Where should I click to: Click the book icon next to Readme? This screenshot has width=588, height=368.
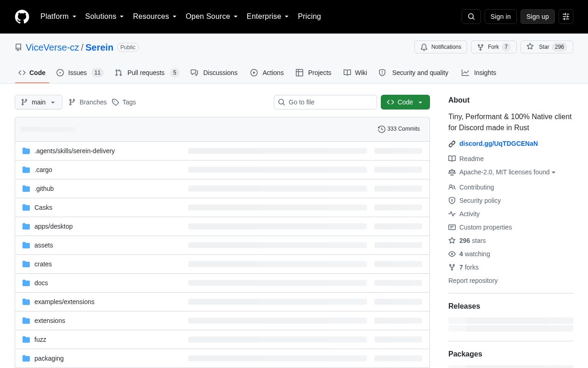click(x=452, y=159)
